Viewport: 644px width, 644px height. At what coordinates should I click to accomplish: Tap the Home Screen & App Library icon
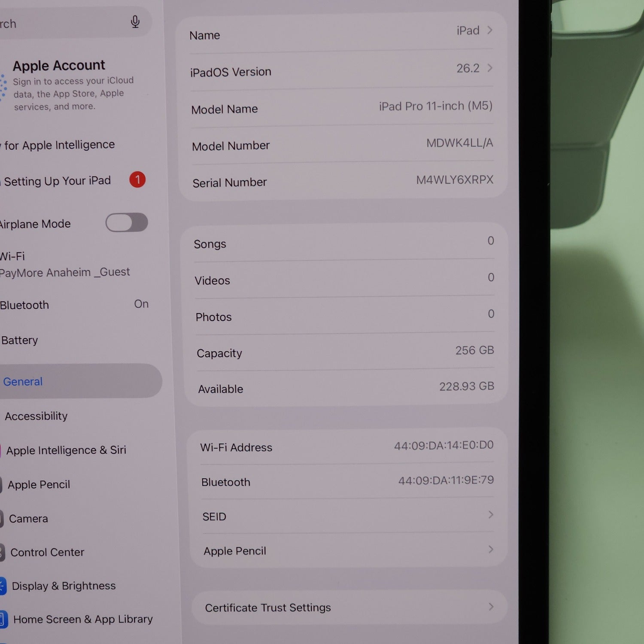tap(3, 620)
